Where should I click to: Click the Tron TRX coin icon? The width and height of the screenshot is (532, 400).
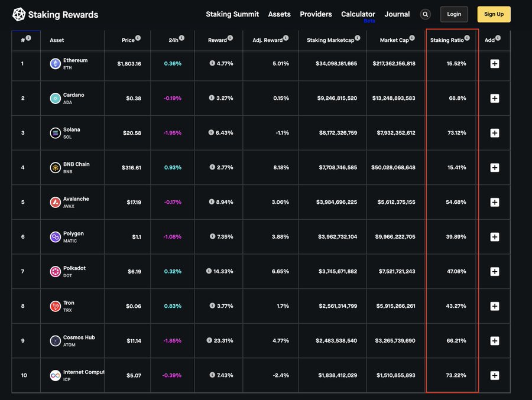(x=56, y=306)
